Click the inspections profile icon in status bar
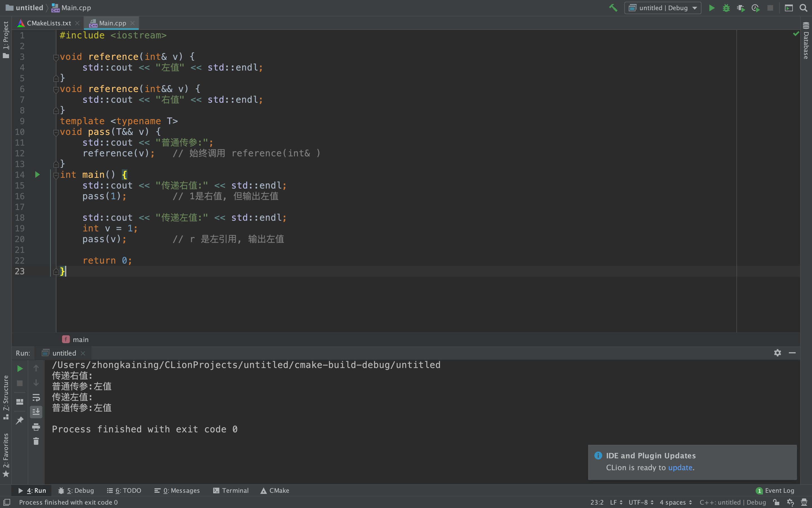 790,502
